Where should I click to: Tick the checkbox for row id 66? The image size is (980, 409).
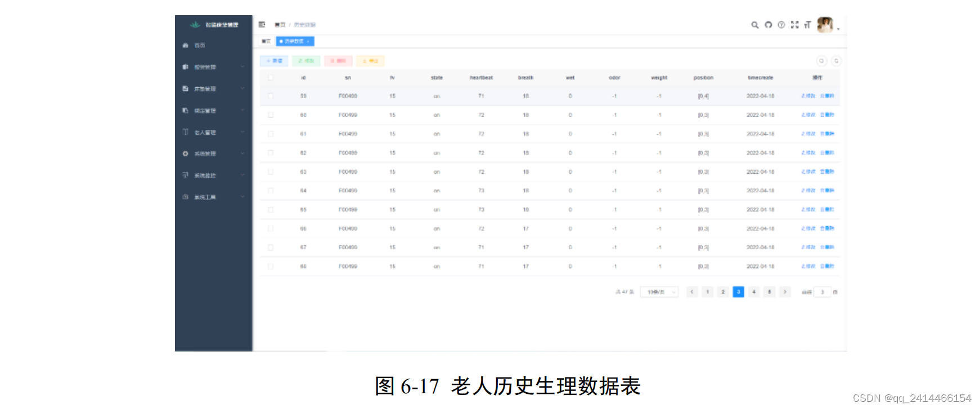point(271,228)
